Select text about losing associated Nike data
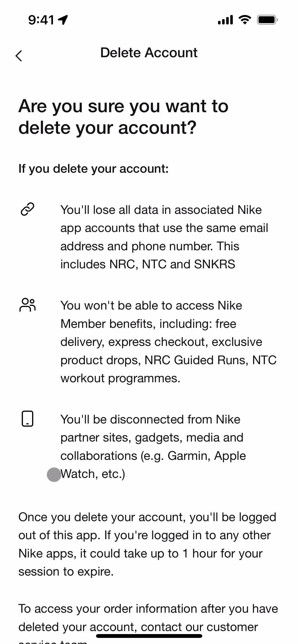 (164, 237)
